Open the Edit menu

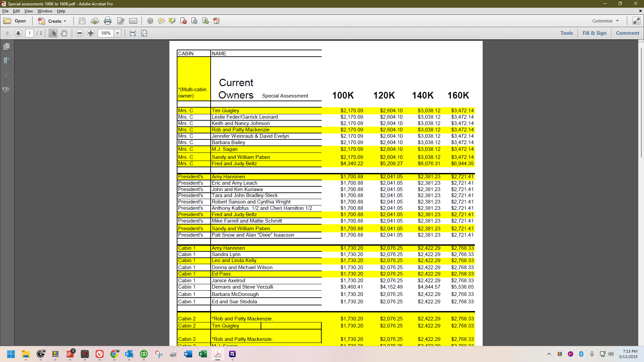click(x=16, y=11)
